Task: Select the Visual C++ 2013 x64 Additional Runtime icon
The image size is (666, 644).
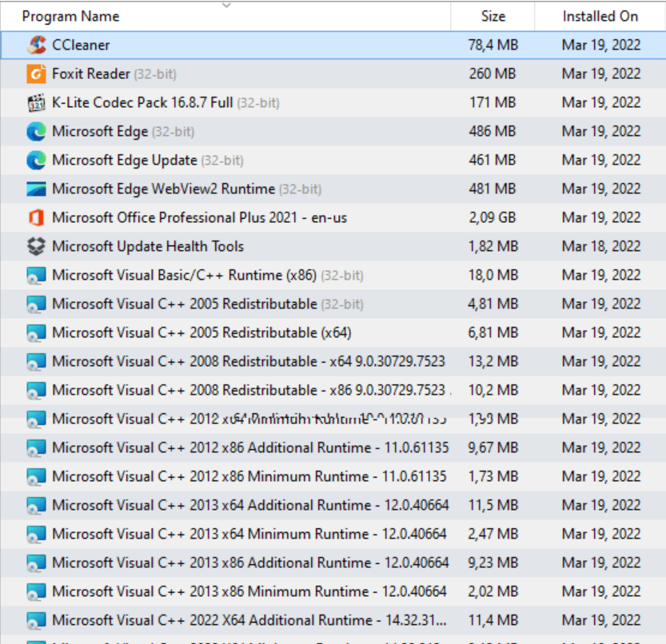Action: pos(36,506)
